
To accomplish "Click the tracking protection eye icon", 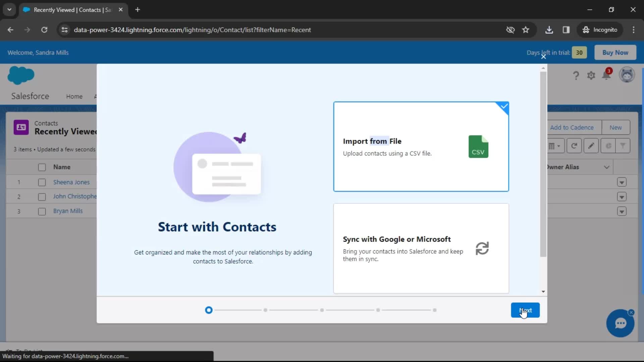I will coord(510,30).
